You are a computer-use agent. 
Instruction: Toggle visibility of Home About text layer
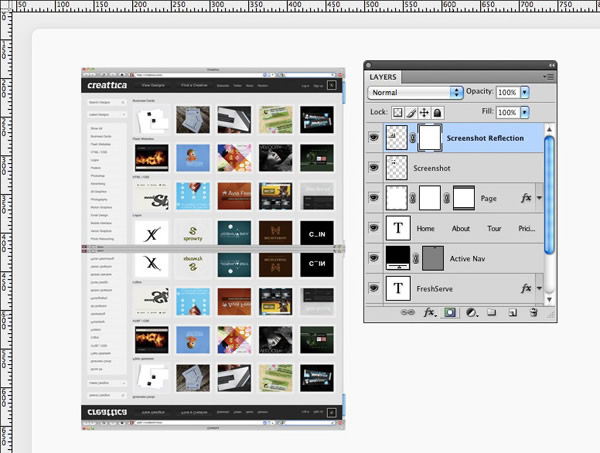tap(374, 228)
